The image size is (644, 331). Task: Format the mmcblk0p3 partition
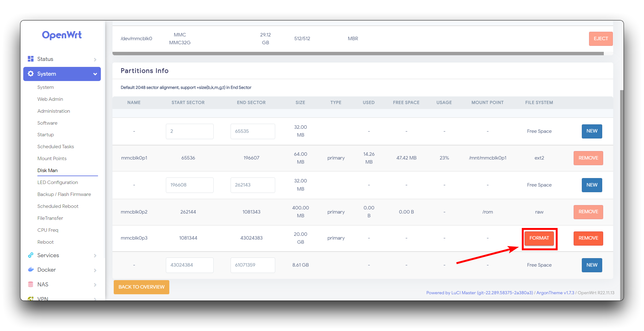click(x=539, y=238)
